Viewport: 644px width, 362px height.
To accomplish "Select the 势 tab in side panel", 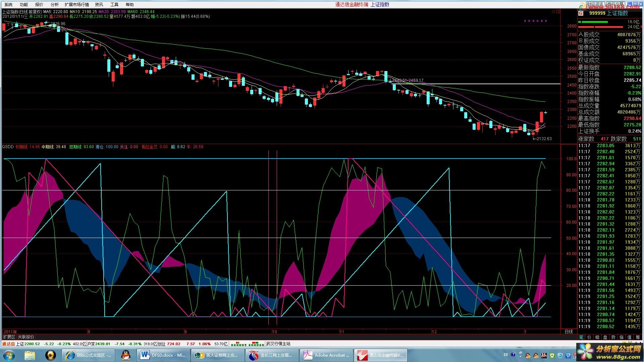I will coord(613,337).
